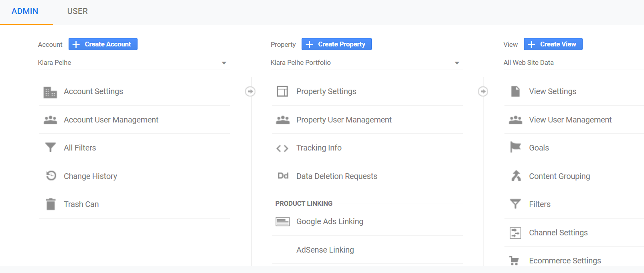This screenshot has width=644, height=273.
Task: Click the Goals flag icon
Action: point(515,147)
